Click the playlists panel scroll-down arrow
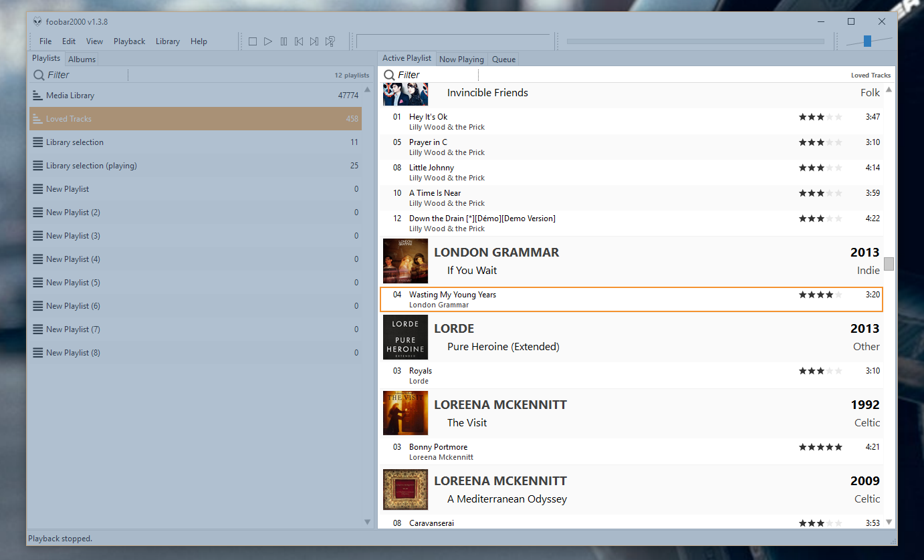This screenshot has width=924, height=560. tap(367, 522)
